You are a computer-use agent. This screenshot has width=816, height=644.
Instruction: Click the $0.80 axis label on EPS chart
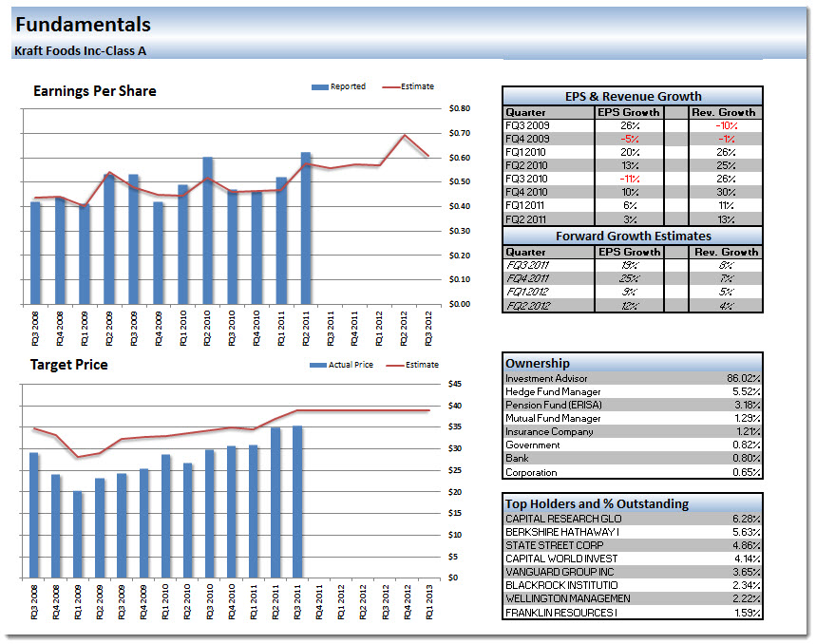click(x=460, y=108)
